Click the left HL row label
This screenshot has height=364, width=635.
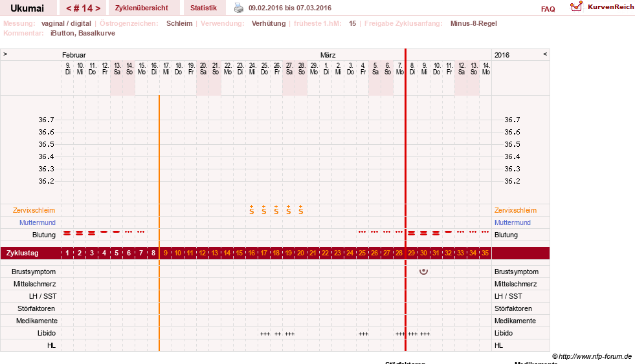tap(51, 345)
